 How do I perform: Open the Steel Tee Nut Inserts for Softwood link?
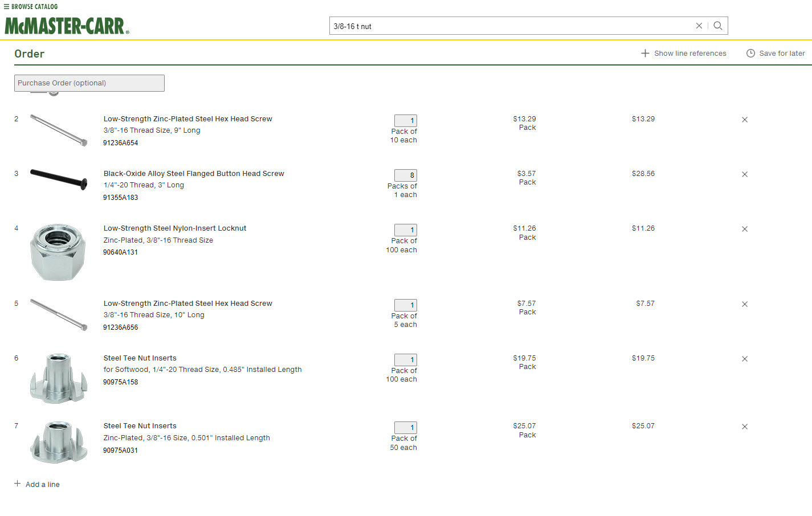point(140,358)
